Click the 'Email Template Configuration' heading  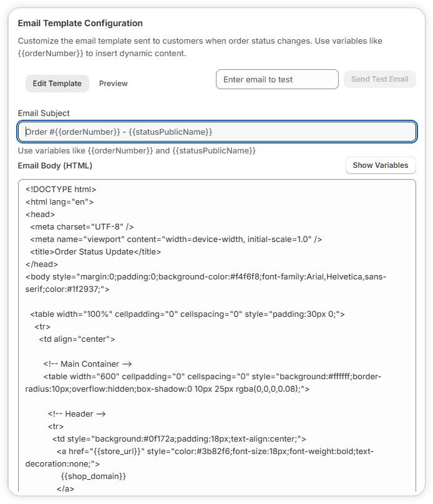click(80, 23)
